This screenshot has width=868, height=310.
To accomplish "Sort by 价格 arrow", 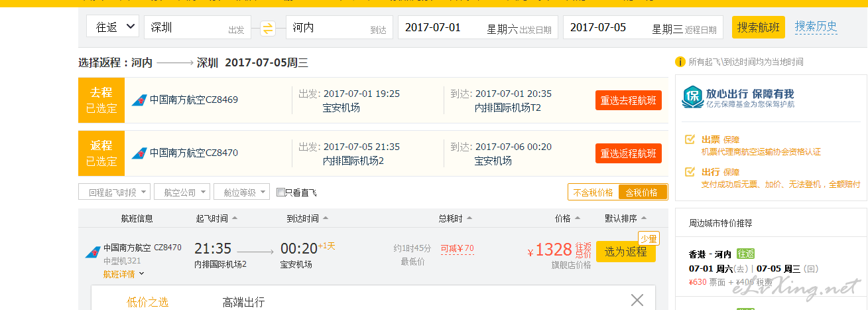I will click(x=577, y=218).
